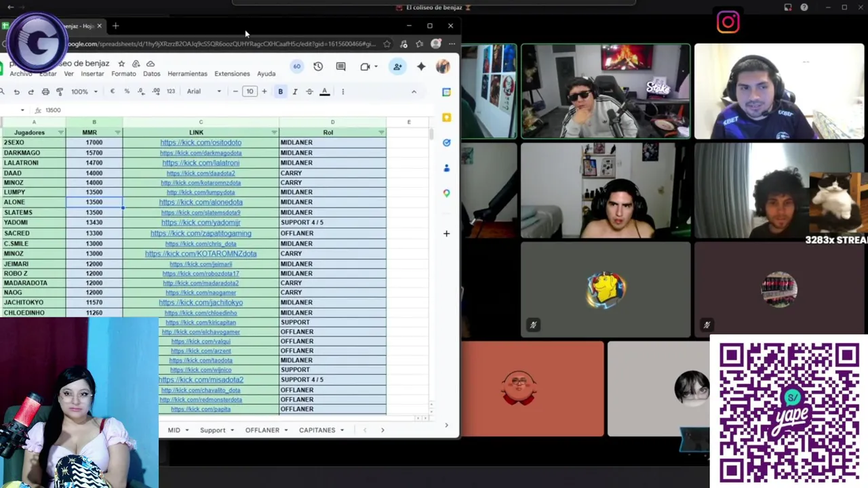Decrease decimal places

[x=141, y=91]
